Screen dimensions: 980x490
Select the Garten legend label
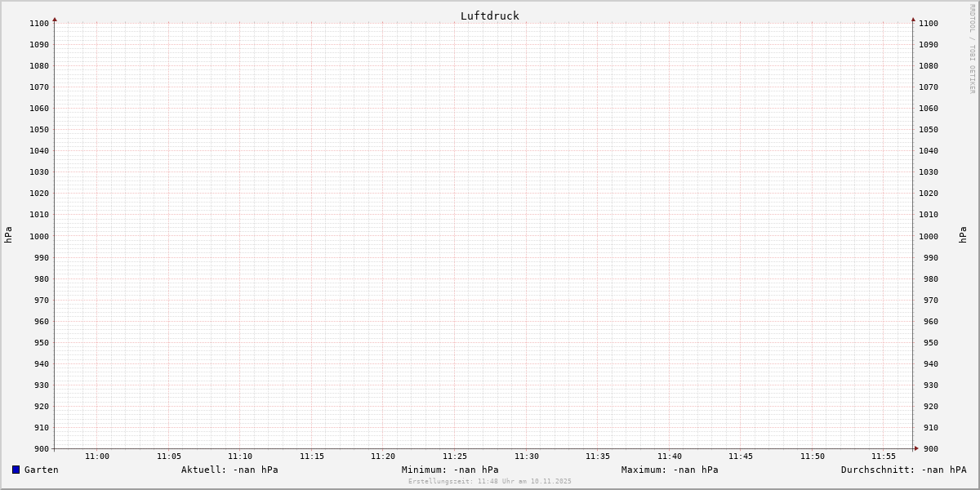pos(41,470)
